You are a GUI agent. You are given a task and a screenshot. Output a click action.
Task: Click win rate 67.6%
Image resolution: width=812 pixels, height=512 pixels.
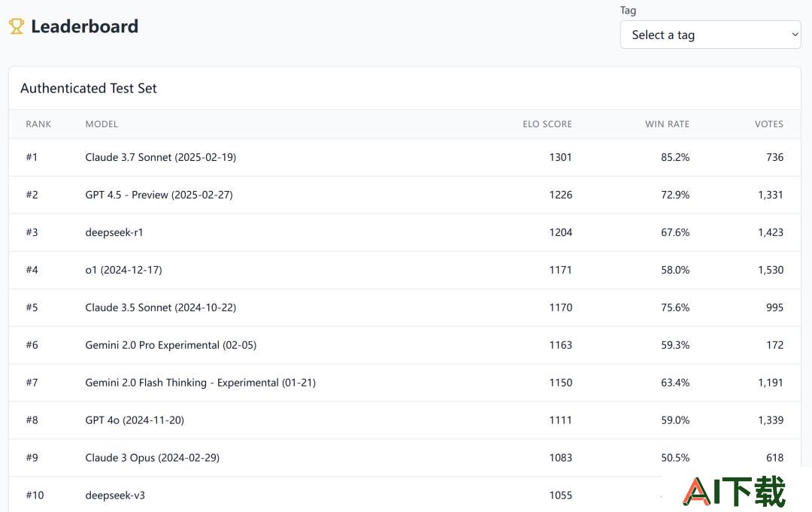coord(675,232)
